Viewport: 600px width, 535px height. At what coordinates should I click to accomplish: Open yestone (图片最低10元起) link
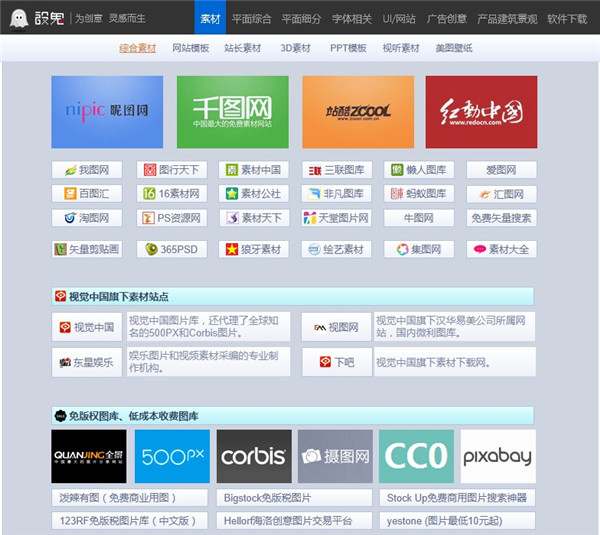457,520
